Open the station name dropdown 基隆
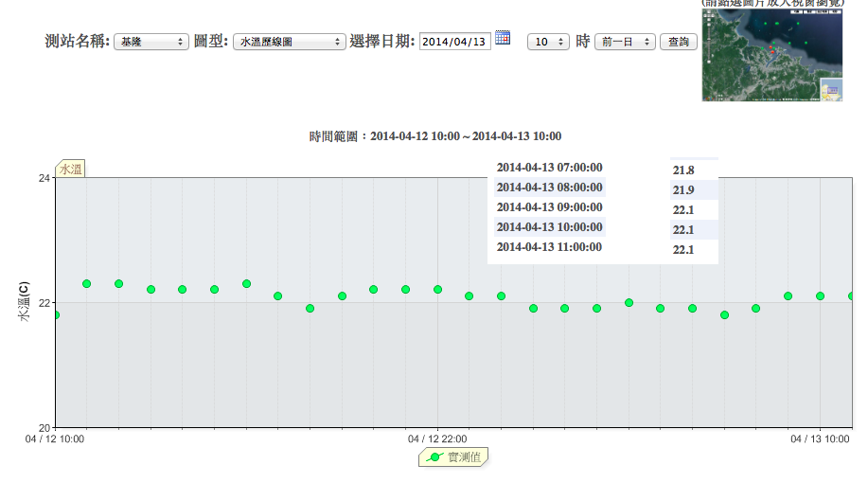Screen dimensions: 868x483 coord(151,42)
